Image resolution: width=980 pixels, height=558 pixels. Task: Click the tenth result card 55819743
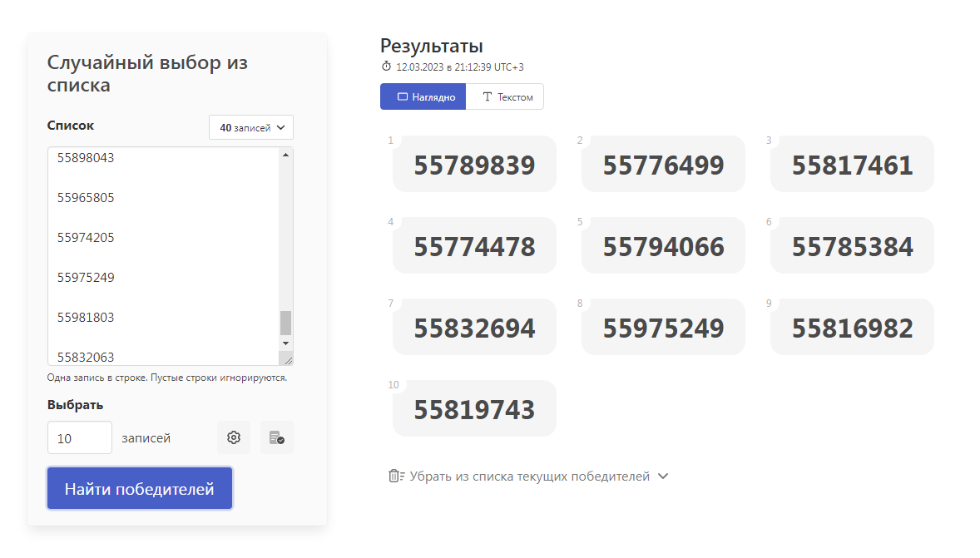click(474, 409)
